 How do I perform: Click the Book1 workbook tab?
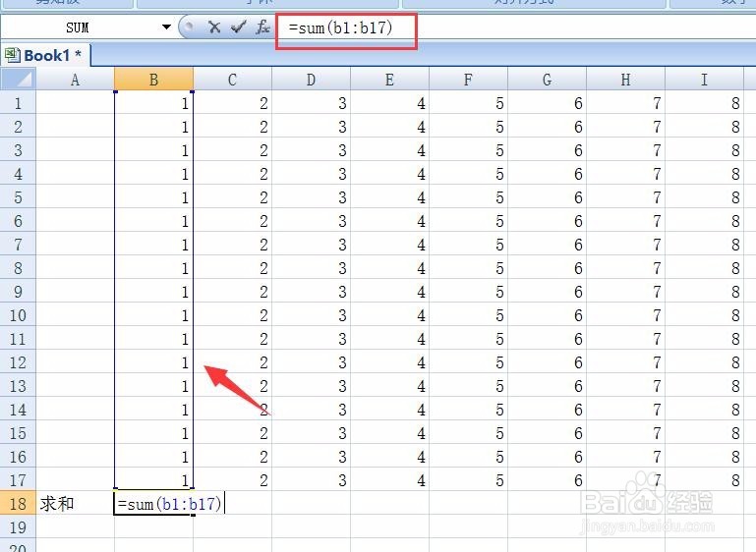pyautogui.click(x=47, y=55)
